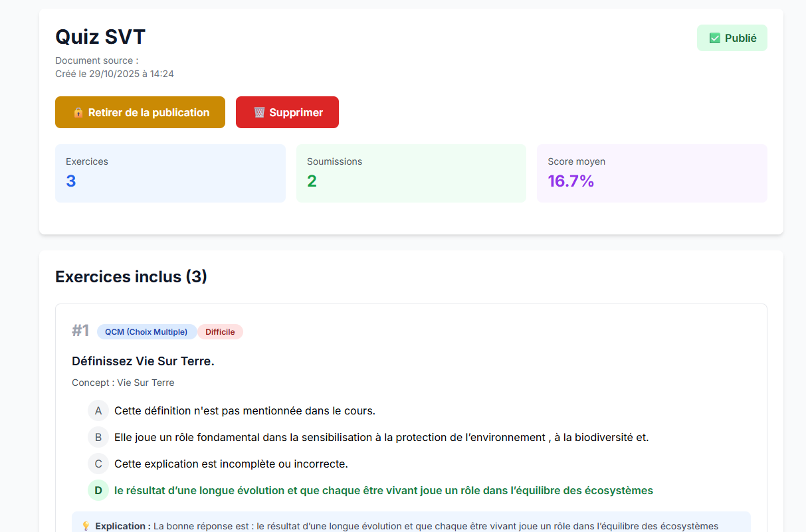The image size is (806, 532).
Task: Click the trash icon on Supprimer button
Action: (259, 112)
